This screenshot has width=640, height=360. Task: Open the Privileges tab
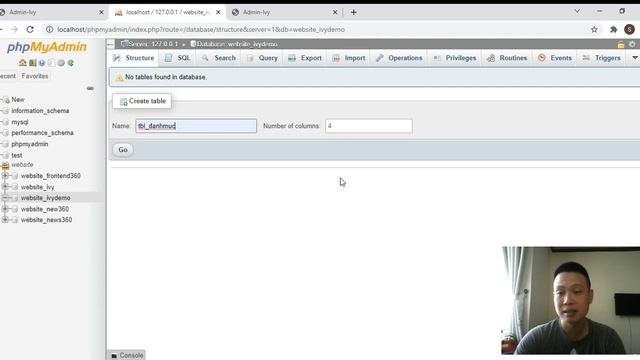455,58
